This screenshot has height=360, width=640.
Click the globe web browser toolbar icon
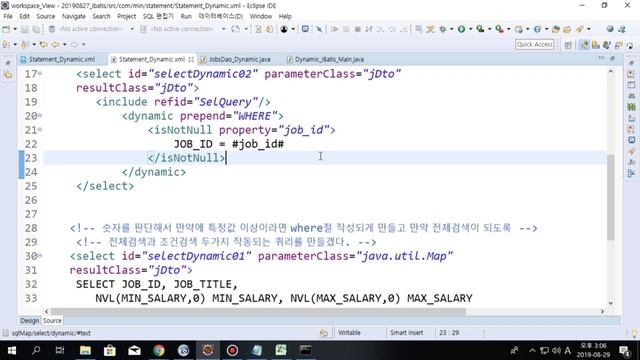610,29
